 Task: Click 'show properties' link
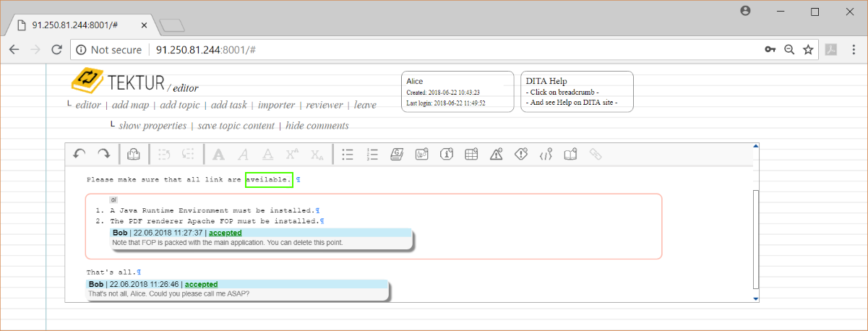(x=152, y=126)
